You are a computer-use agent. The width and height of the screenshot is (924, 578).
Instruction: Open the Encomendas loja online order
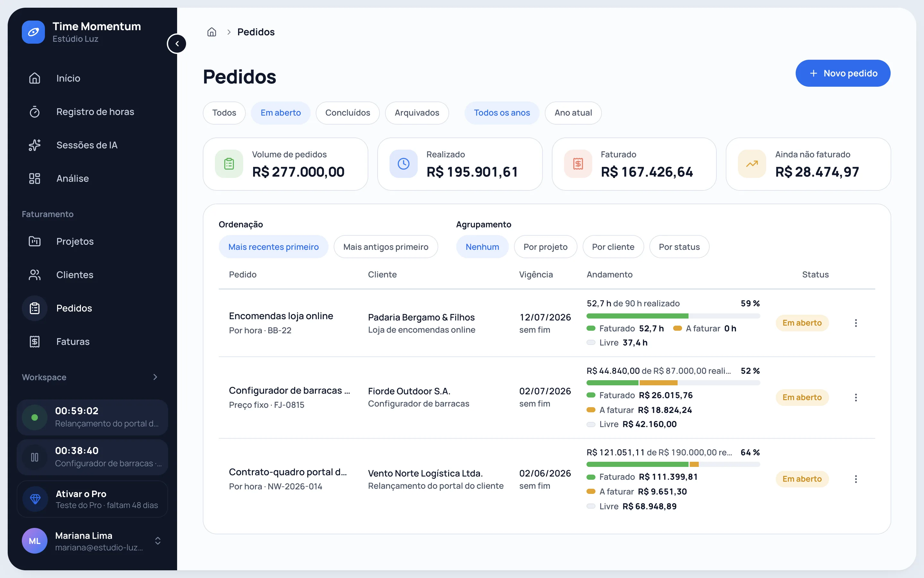281,316
